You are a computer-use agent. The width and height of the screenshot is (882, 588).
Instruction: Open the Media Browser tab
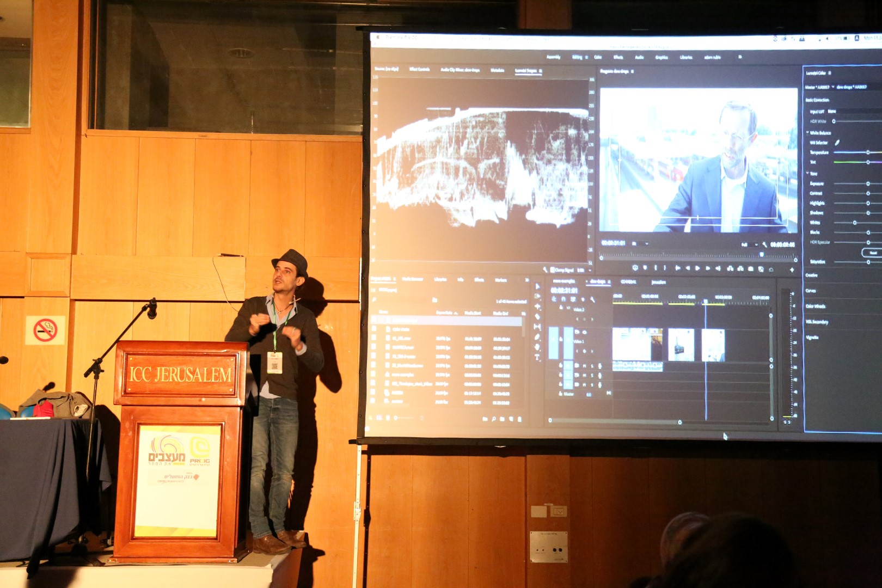click(x=412, y=279)
